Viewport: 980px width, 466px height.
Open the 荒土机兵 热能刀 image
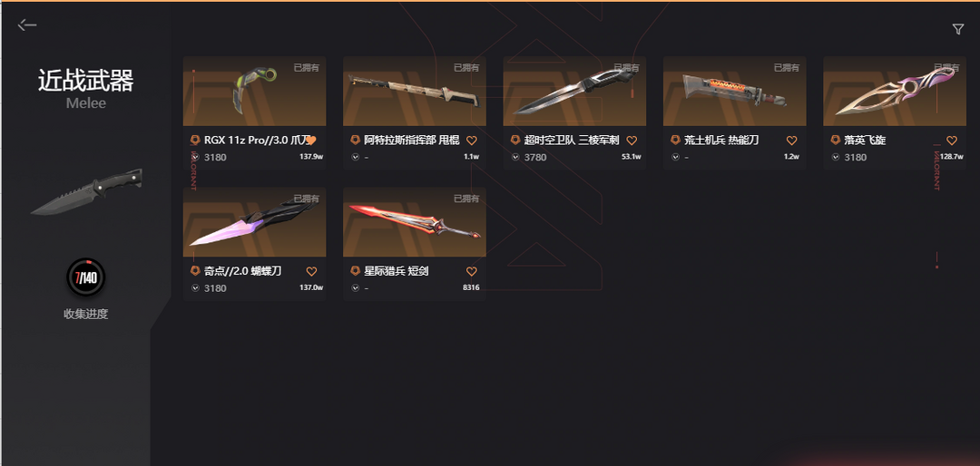734,92
